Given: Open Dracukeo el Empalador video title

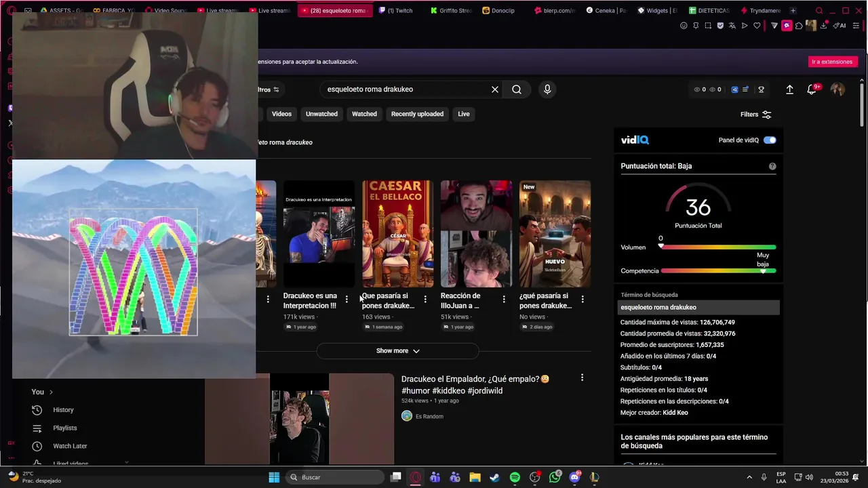Looking at the screenshot, I should pyautogui.click(x=475, y=385).
